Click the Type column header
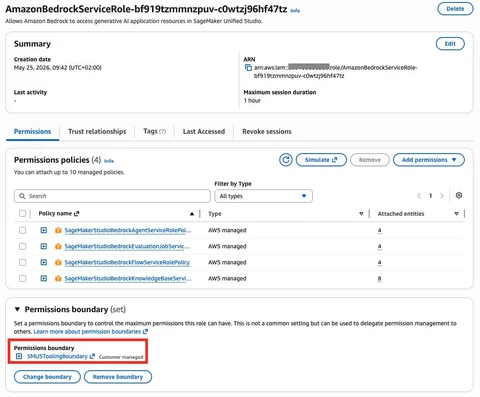 pyautogui.click(x=215, y=214)
